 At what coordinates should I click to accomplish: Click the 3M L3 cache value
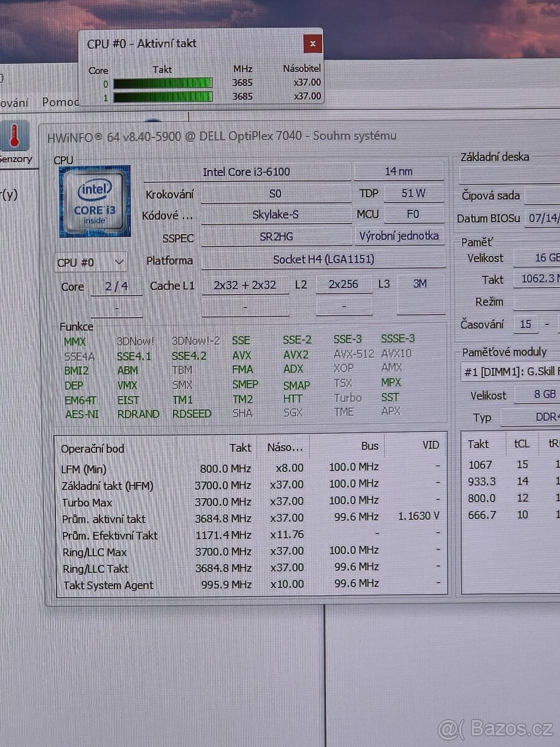pos(419,283)
